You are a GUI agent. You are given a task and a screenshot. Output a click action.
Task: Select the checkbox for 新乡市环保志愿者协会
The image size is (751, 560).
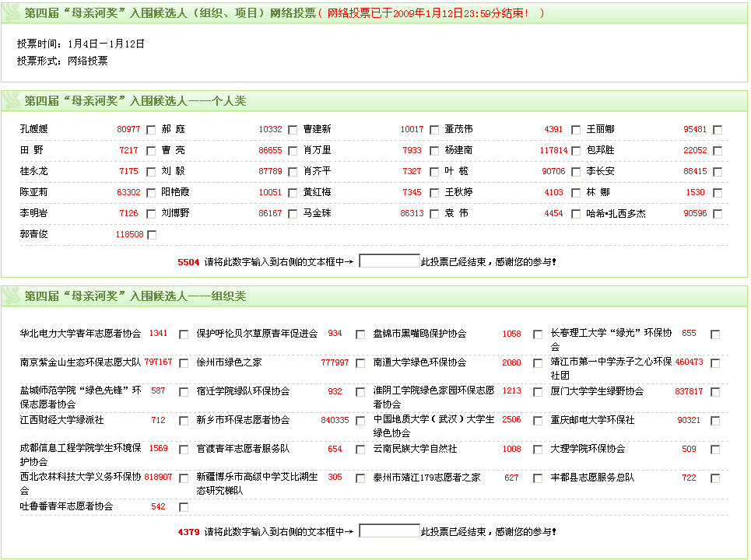pyautogui.click(x=360, y=421)
